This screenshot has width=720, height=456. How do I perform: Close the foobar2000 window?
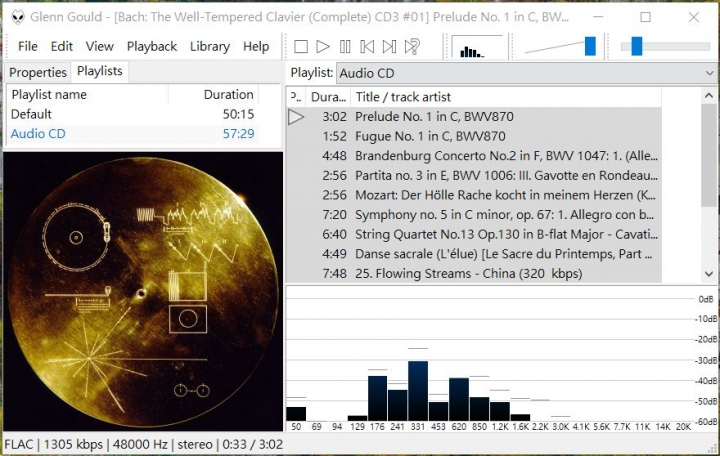pyautogui.click(x=693, y=17)
